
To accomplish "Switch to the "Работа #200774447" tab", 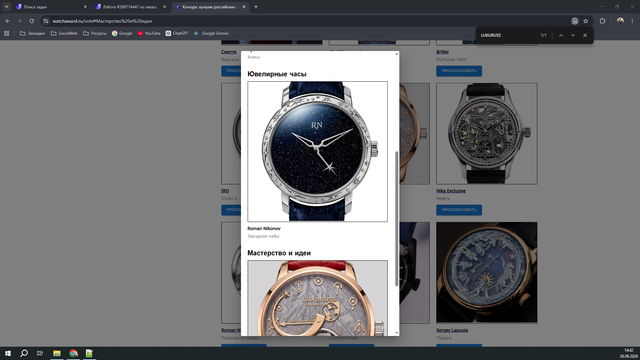I will [x=130, y=7].
